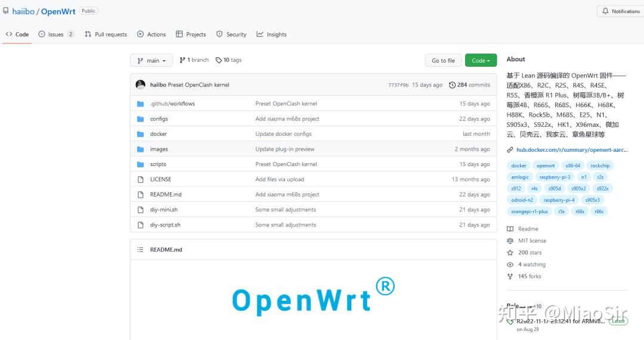This screenshot has width=644, height=340.
Task: View the 200 stars link
Action: tap(525, 252)
